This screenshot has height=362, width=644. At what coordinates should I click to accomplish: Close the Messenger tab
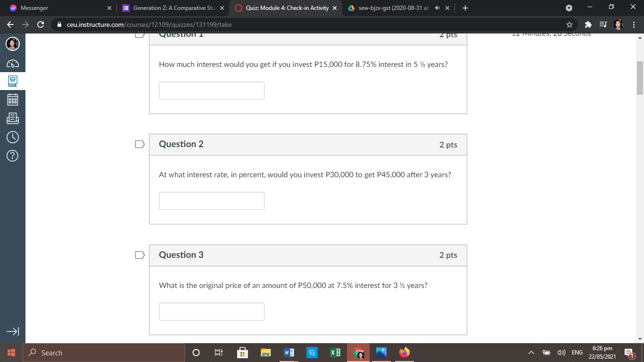tap(109, 8)
